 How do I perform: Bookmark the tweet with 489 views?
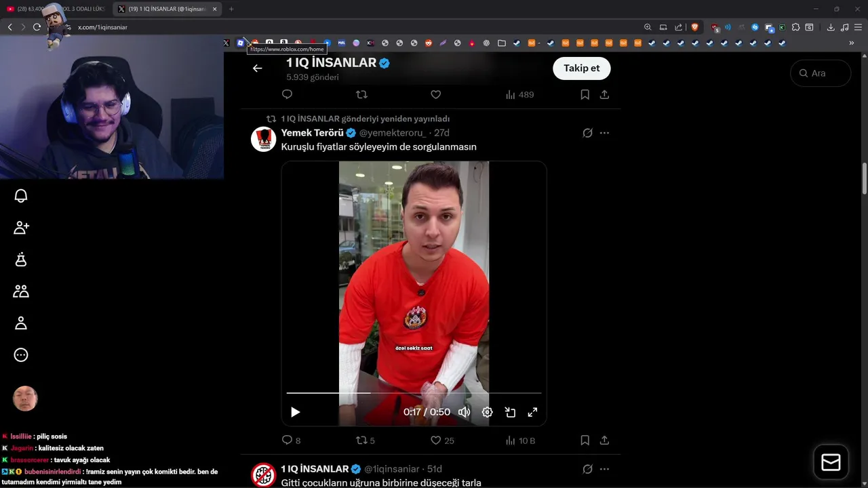(x=585, y=94)
